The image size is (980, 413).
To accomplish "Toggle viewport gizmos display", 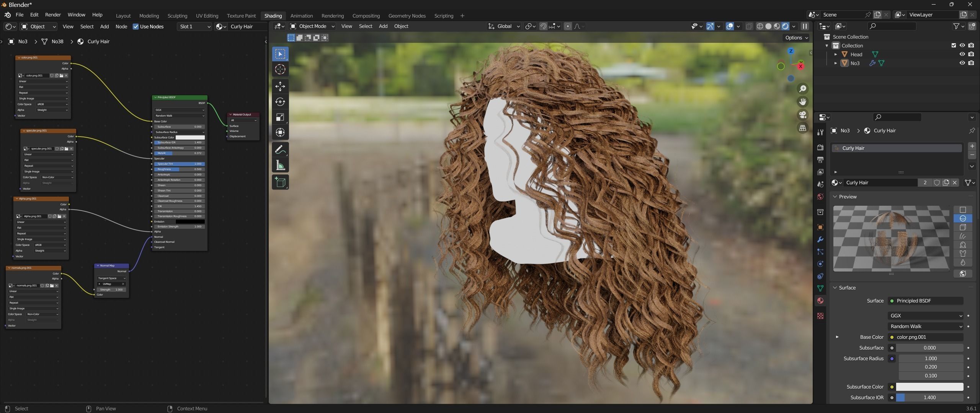I will click(710, 26).
